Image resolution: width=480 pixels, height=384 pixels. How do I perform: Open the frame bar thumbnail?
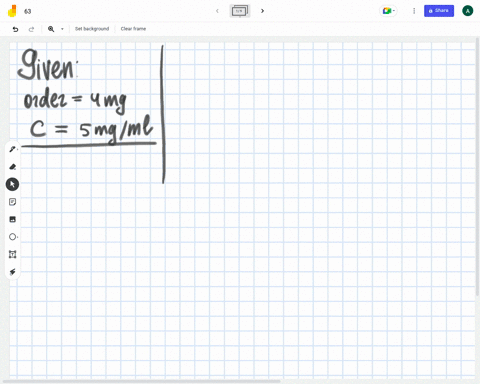(x=240, y=11)
